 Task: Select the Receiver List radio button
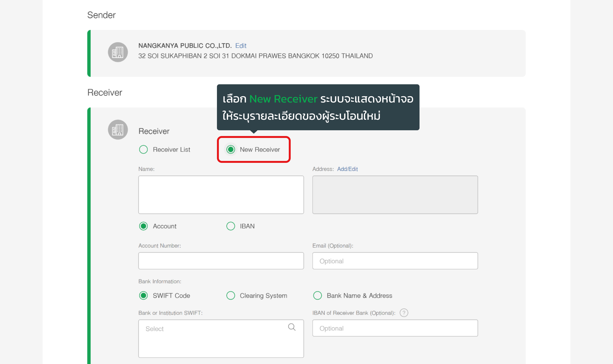click(x=143, y=149)
